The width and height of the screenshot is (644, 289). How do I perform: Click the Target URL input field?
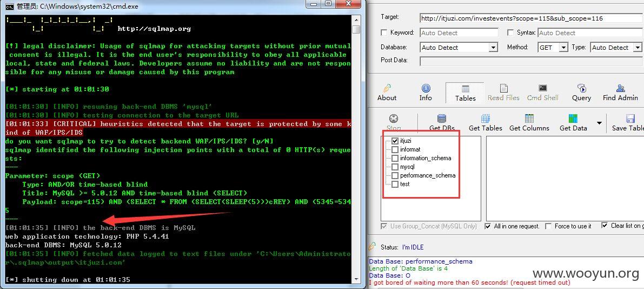[x=532, y=18]
